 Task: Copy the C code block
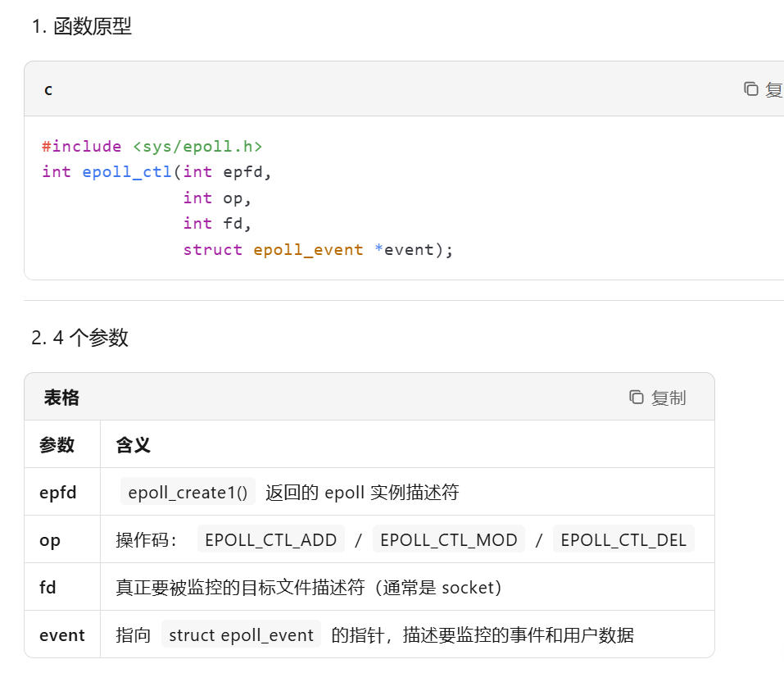click(763, 89)
